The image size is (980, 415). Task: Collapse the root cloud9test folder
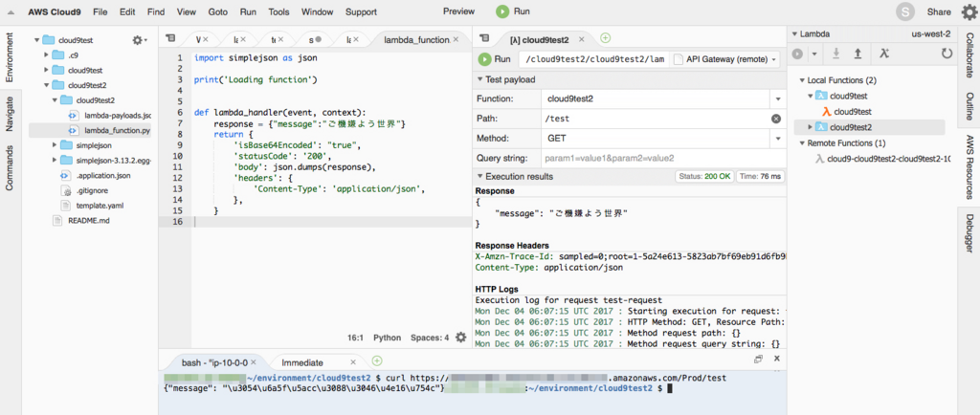point(35,40)
